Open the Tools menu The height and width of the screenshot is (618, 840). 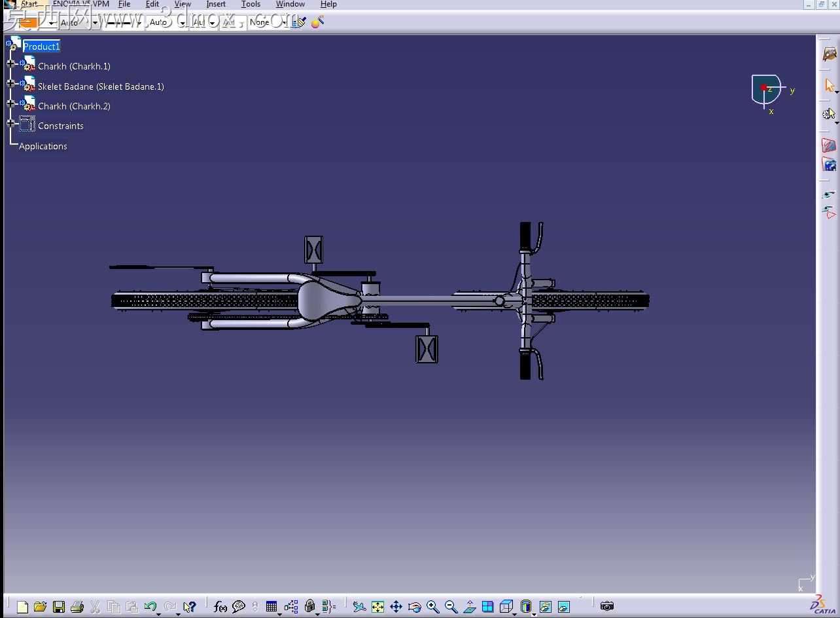[251, 4]
